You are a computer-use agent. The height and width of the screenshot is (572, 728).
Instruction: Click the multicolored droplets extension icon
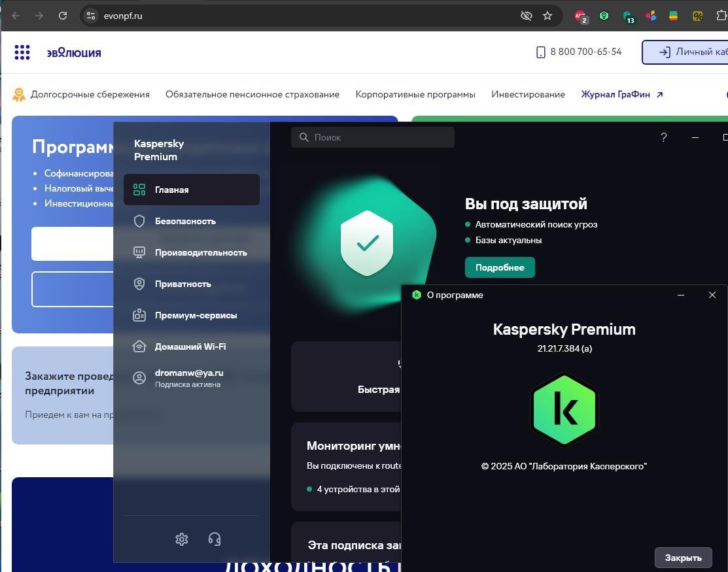point(650,16)
